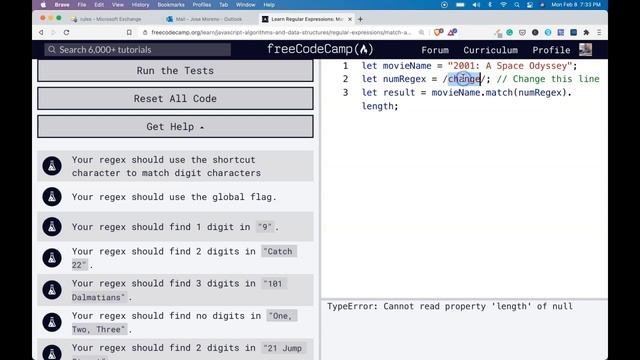This screenshot has width=640, height=360.
Task: Open the volume control in menu bar
Action: coord(476,5)
